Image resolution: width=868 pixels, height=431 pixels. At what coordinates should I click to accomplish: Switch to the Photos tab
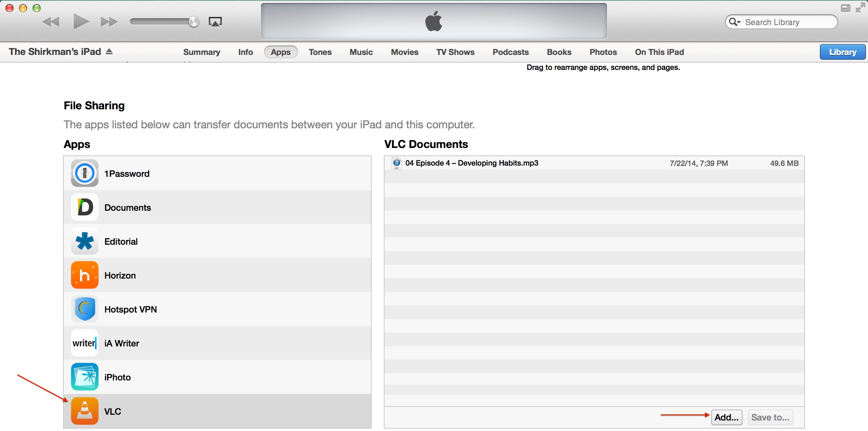pyautogui.click(x=603, y=52)
